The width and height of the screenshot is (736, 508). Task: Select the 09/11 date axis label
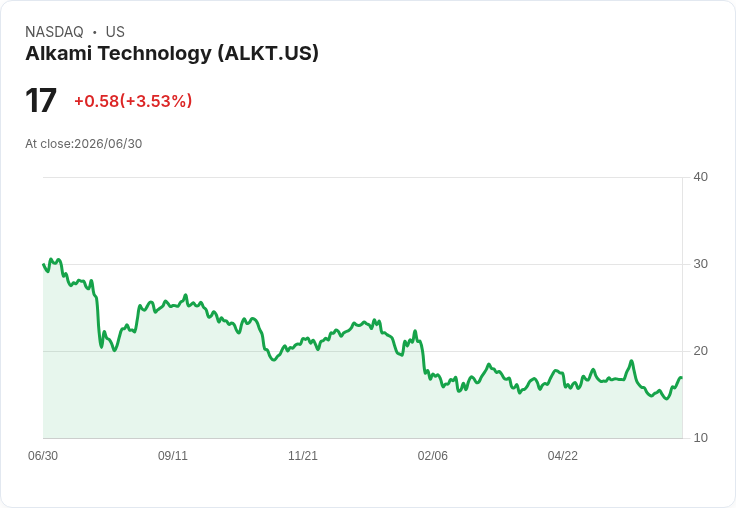(173, 456)
